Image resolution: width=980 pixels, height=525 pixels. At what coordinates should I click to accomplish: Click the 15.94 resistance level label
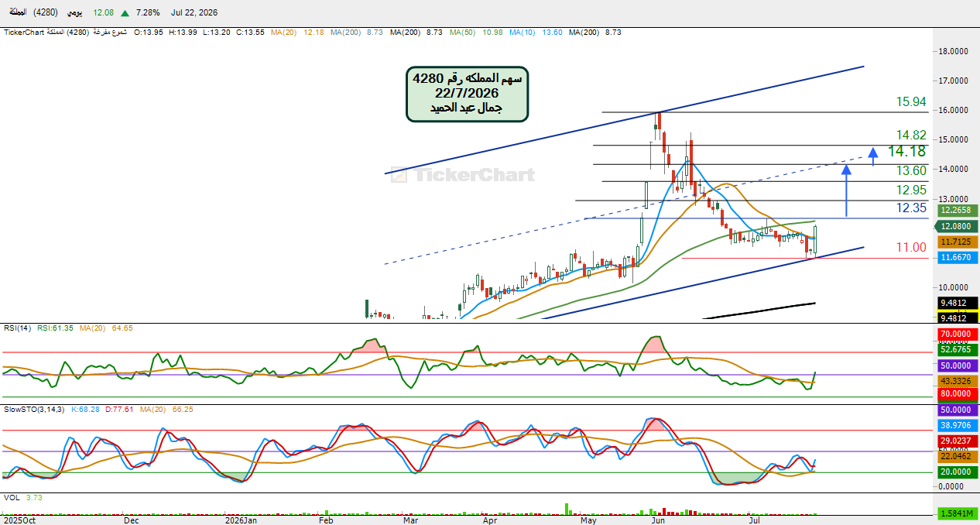(911, 102)
